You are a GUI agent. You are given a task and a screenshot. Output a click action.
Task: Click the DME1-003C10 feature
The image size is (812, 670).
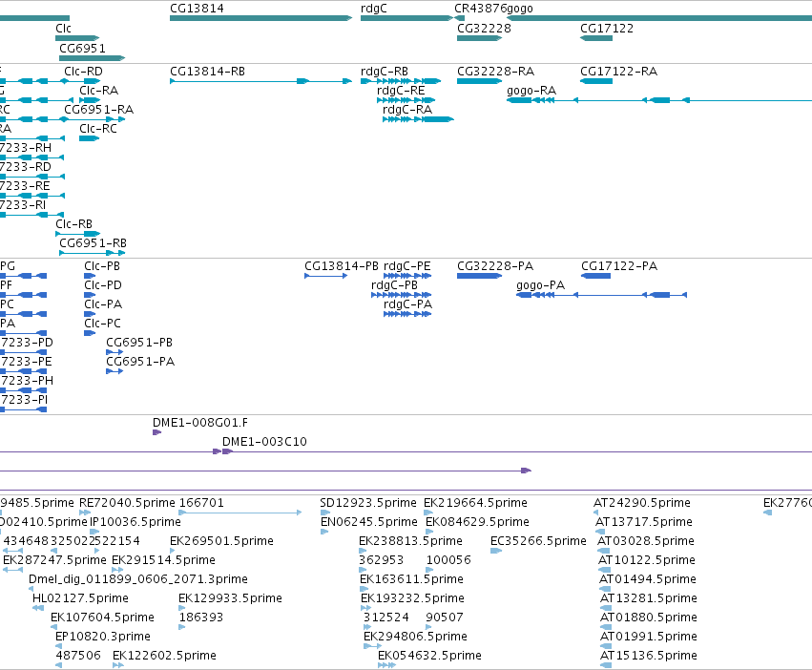(228, 451)
